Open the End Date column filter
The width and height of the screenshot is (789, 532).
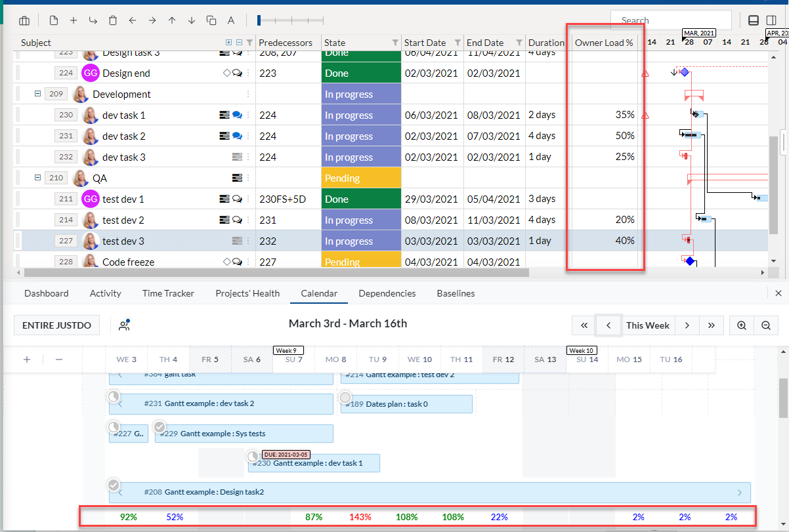(x=519, y=43)
